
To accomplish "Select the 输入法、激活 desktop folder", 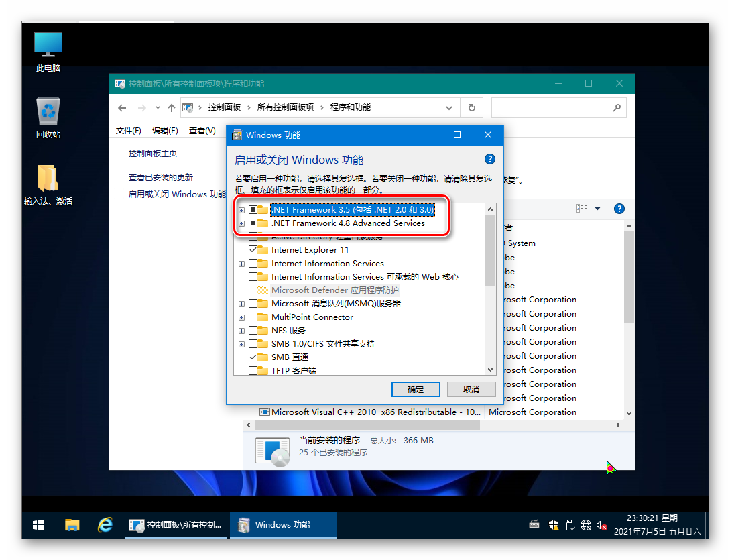I will click(x=48, y=184).
